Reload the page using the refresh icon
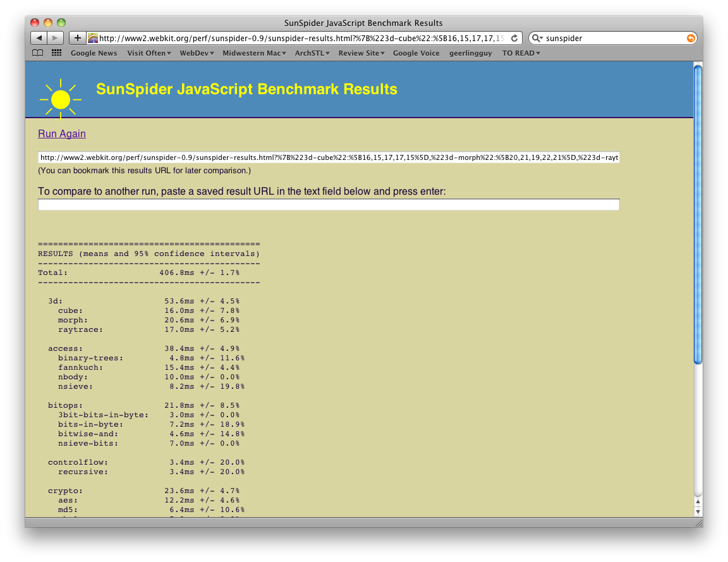Image resolution: width=728 pixels, height=562 pixels. (514, 38)
